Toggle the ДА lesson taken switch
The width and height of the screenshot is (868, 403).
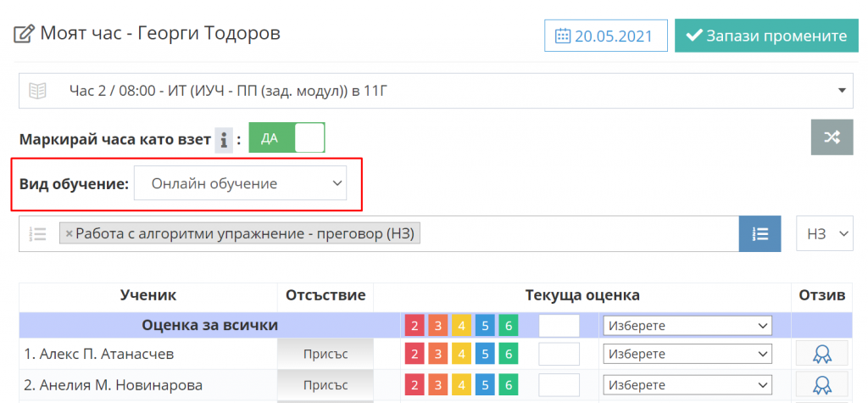coord(287,138)
